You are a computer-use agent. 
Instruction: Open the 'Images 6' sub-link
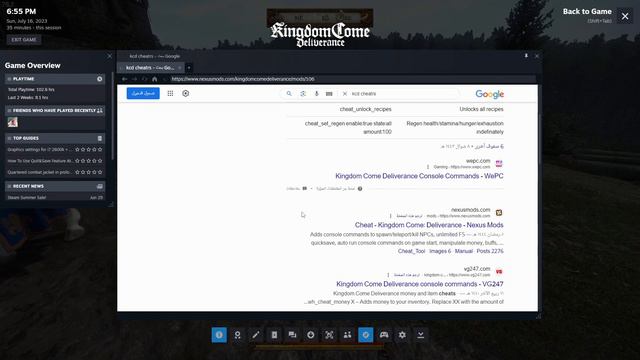[x=440, y=251]
